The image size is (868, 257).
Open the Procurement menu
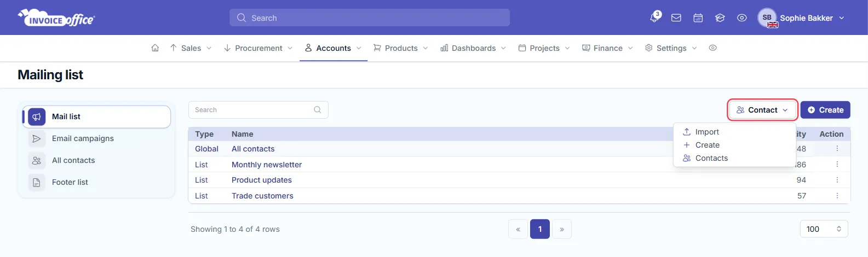point(258,48)
